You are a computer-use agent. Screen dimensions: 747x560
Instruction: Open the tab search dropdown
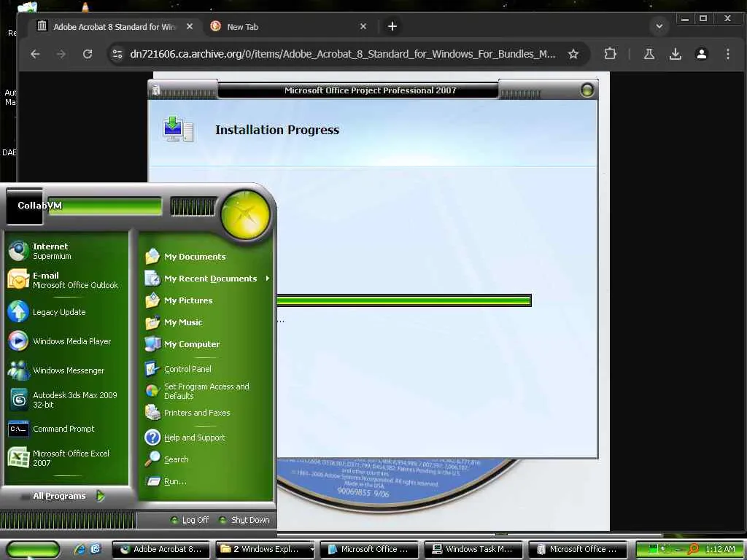click(659, 26)
